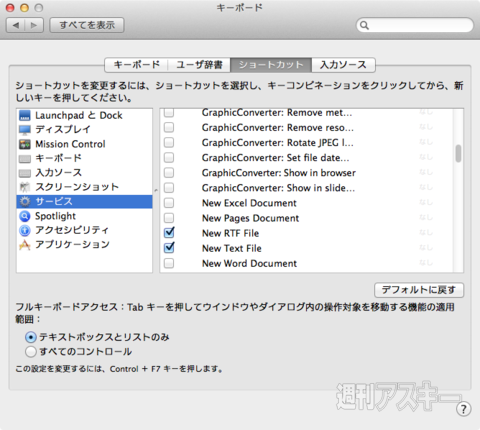Screen dimensions: 480x430
Task: Enable New Pages Document checkbox
Action: (169, 218)
